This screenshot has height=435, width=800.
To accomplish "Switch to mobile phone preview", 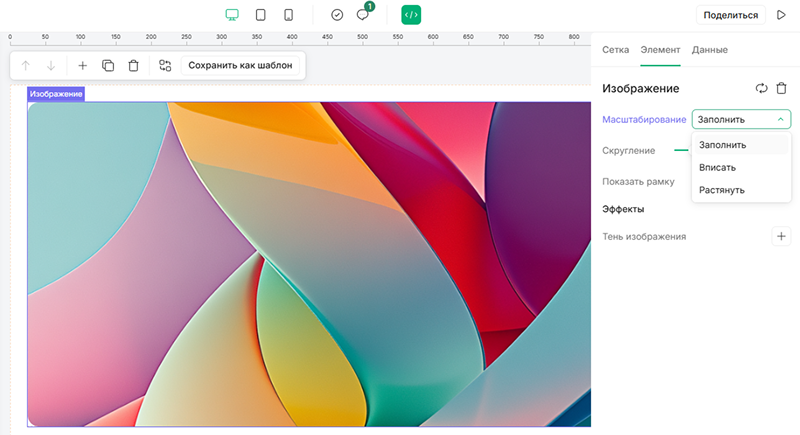I will (x=288, y=15).
